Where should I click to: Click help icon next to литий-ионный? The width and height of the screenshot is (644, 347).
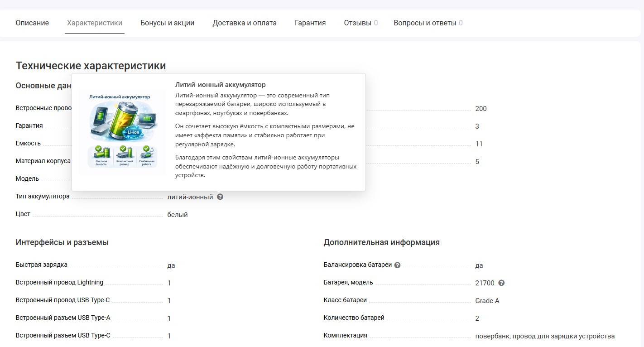pos(220,197)
